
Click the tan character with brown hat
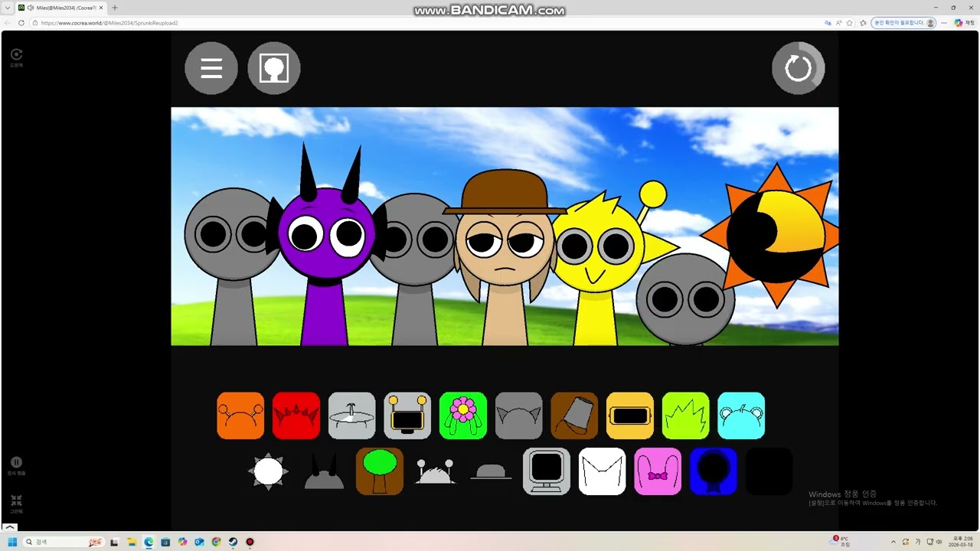[x=505, y=256]
